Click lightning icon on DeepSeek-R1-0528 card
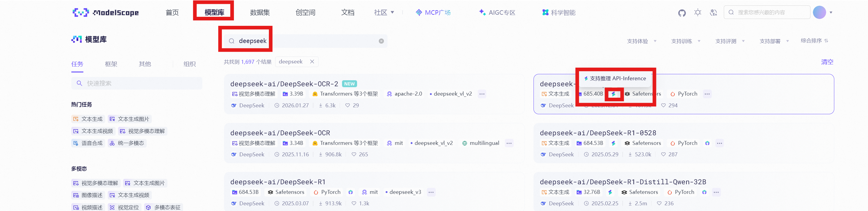This screenshot has height=211, width=868. pos(613,143)
